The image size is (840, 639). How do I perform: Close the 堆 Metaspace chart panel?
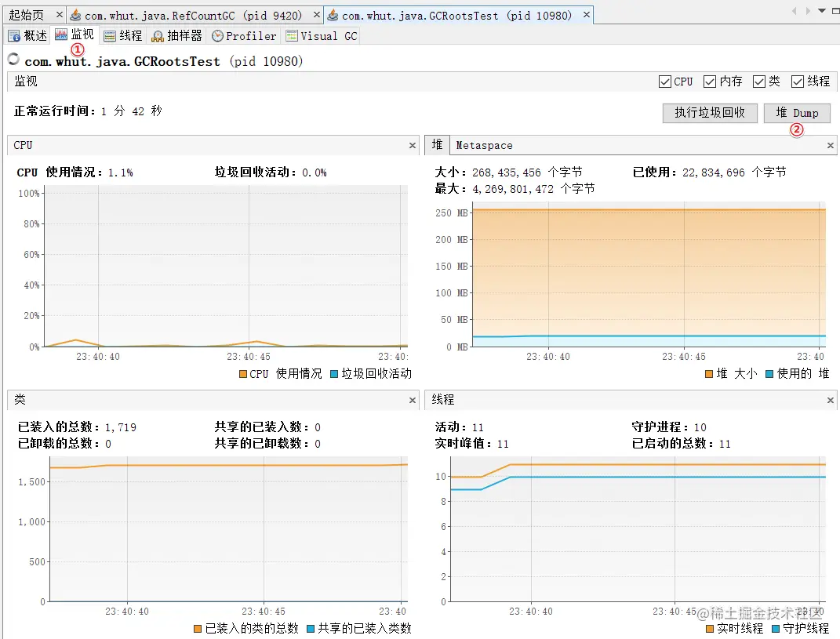coord(831,145)
